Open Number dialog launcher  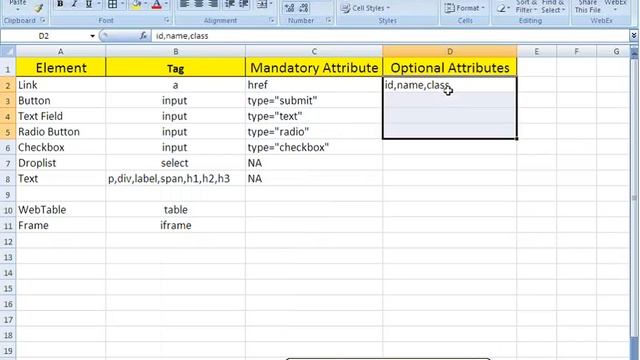(x=329, y=20)
